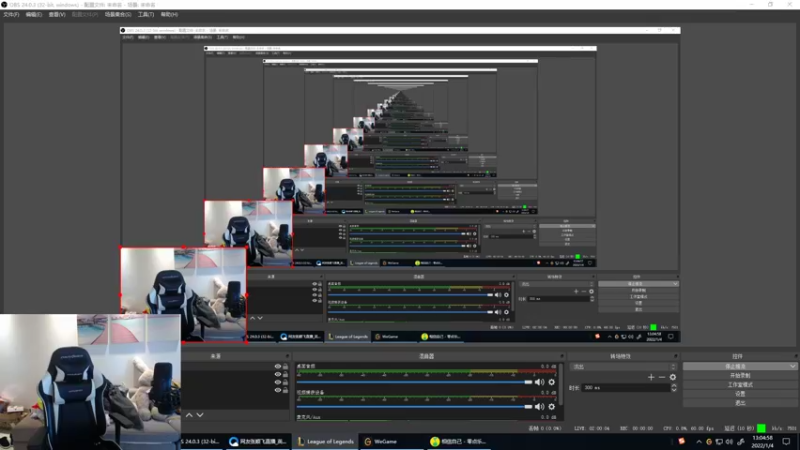This screenshot has height=450, width=800.
Task: Open the browser window in the taskbar
Action: coord(258,441)
